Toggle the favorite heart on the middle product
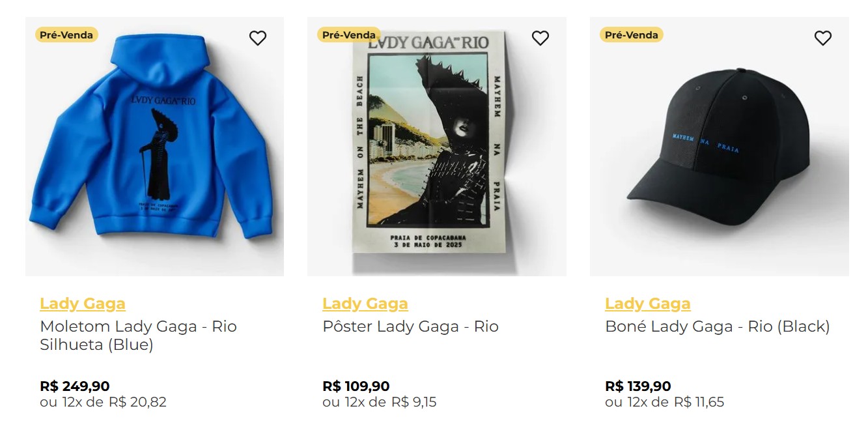This screenshot has height=432, width=868. 540,38
